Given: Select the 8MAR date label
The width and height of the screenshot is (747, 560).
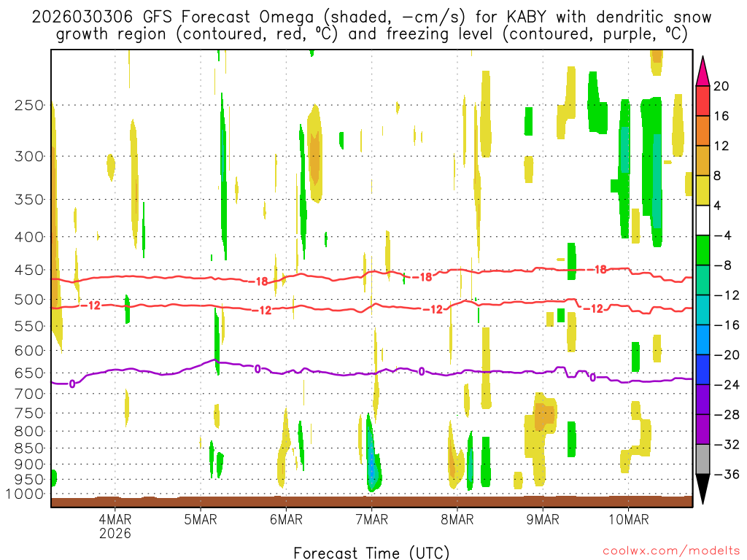Looking at the screenshot, I should pos(457,519).
